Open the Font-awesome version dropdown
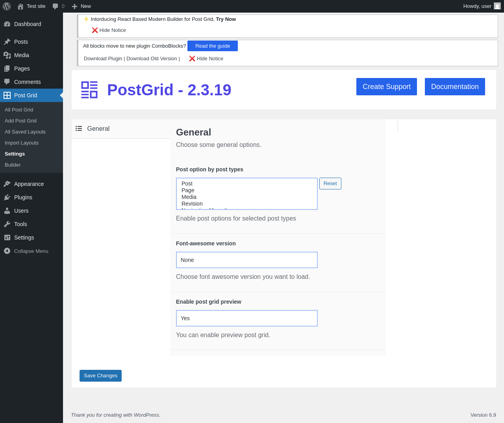This screenshot has height=423, width=504. pos(247,260)
